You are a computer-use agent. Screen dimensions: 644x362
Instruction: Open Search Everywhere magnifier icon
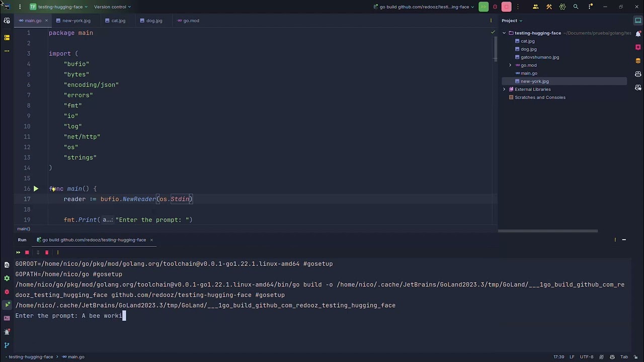576,7
